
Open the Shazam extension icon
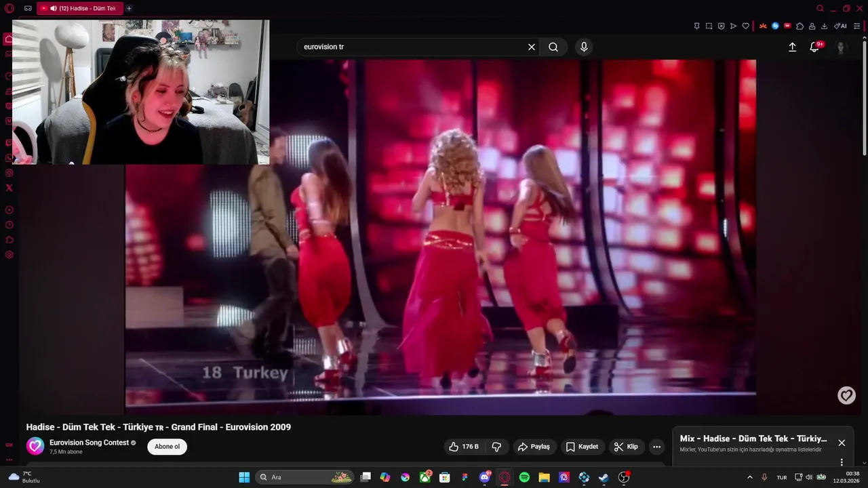coord(775,26)
